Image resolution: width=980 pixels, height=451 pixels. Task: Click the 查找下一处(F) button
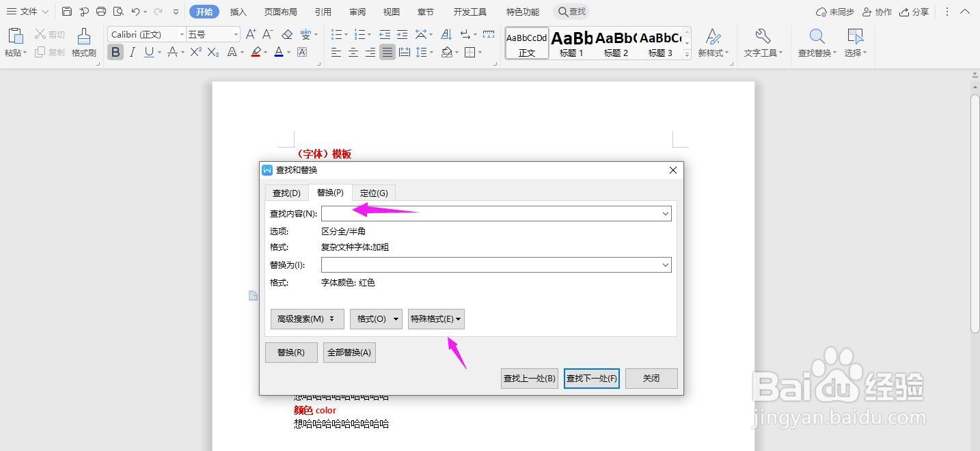592,379
